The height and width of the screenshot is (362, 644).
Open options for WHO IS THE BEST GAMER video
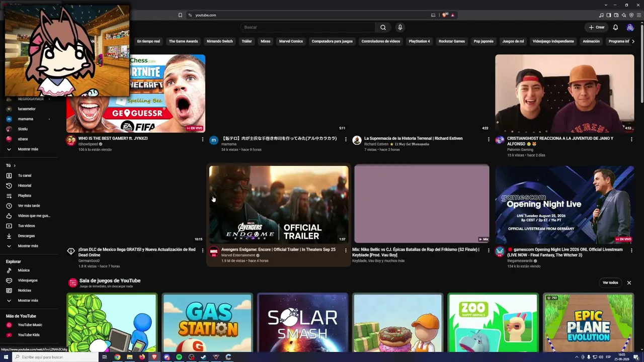tap(203, 139)
